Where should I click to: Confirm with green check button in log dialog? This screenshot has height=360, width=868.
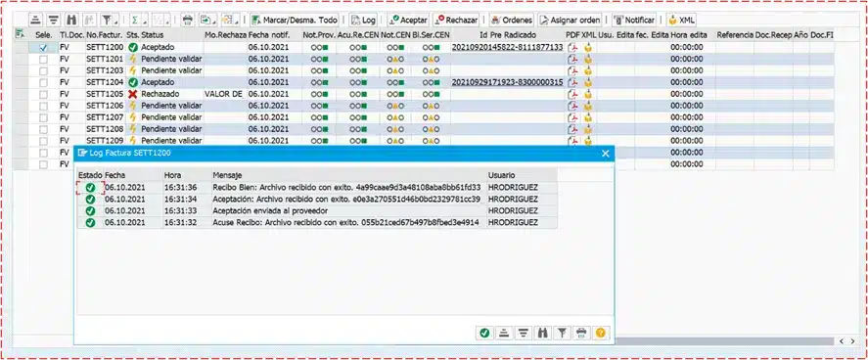click(x=484, y=333)
